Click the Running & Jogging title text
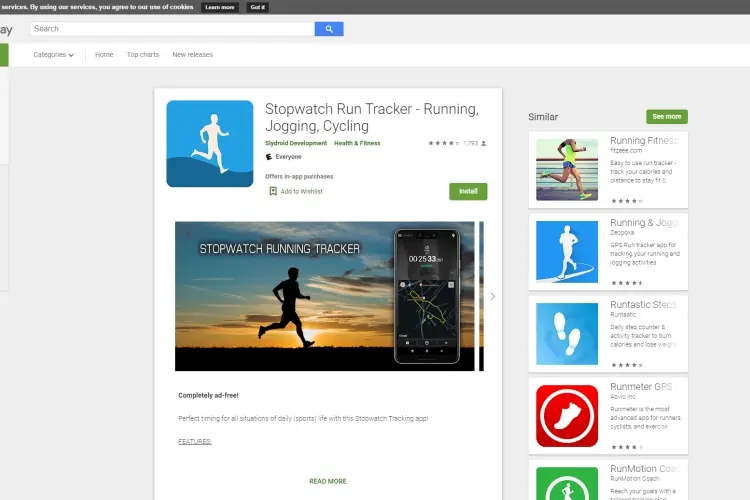Image resolution: width=750 pixels, height=500 pixels. pos(645,222)
